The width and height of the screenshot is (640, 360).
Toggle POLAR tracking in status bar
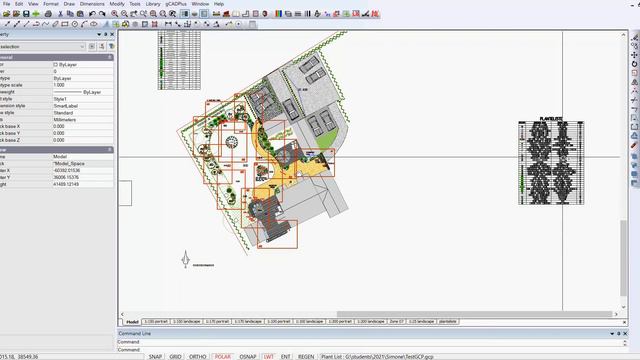coord(223,357)
